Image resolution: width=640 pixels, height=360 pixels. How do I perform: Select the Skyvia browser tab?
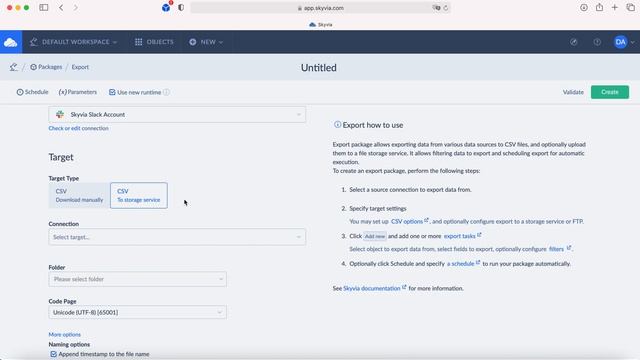pyautogui.click(x=321, y=24)
